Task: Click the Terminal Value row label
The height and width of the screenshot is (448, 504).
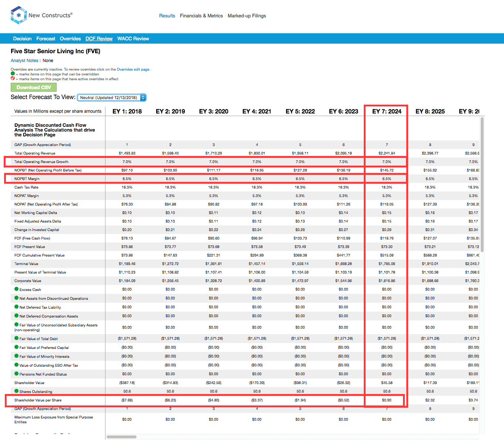Action: 26,264
